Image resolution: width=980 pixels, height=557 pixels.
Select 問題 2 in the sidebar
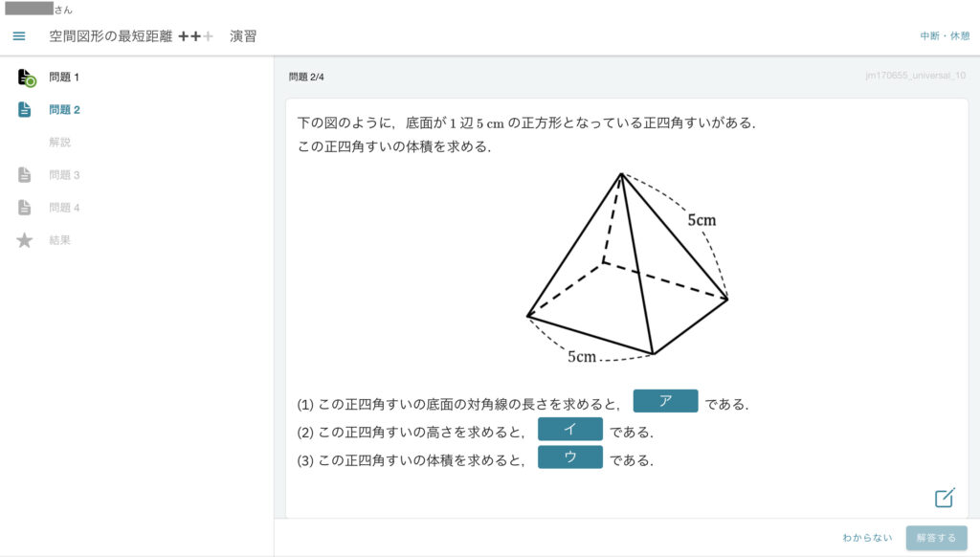tap(64, 109)
